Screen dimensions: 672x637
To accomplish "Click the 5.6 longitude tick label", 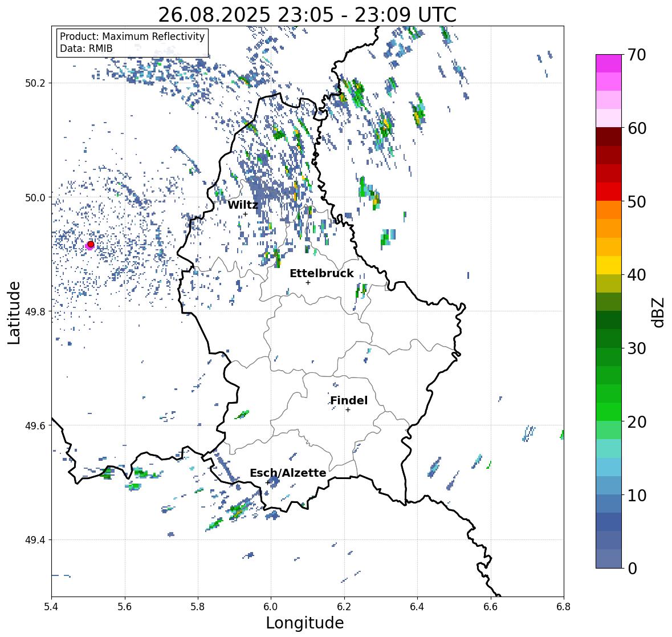I will [x=125, y=606].
